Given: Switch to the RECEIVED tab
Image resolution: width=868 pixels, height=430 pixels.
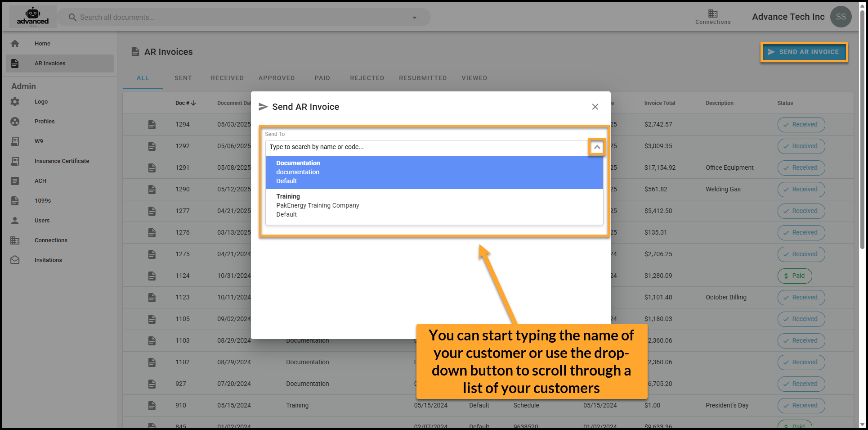Looking at the screenshot, I should [227, 78].
